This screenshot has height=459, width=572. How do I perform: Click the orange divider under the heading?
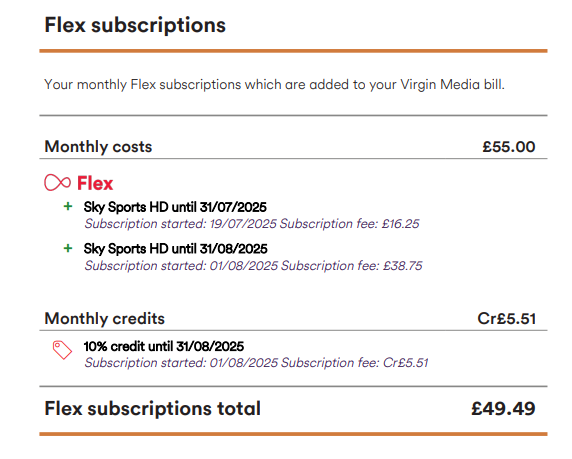(x=293, y=51)
